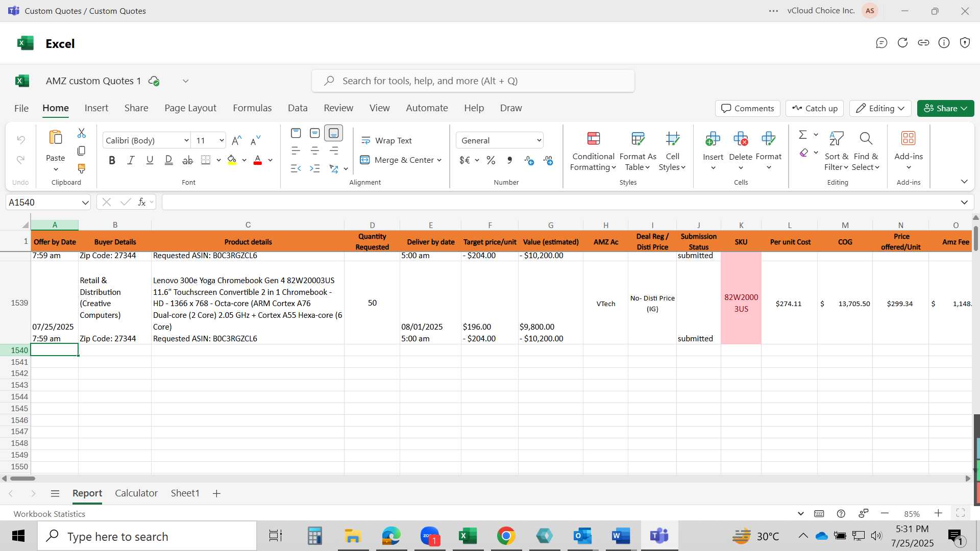This screenshot has width=980, height=551.
Task: Click the horizontal scrollbar thumb
Action: (x=22, y=479)
